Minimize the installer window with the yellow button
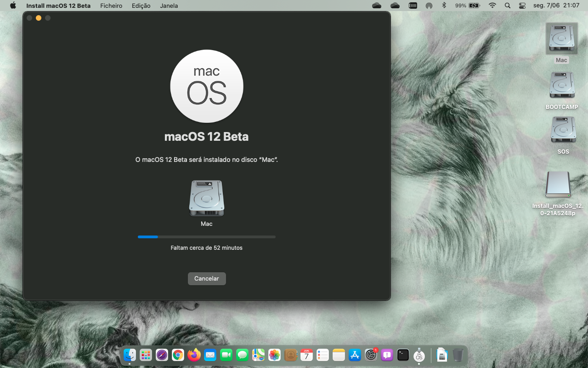The height and width of the screenshot is (368, 588). (39, 18)
